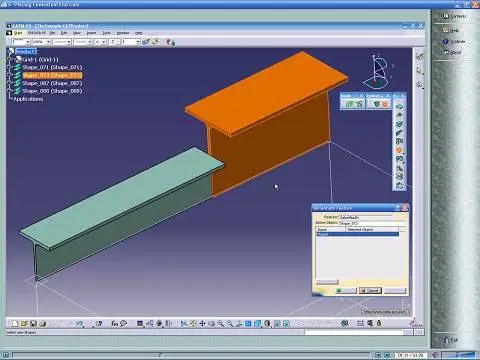Click the What's This help arrow icon

click(x=99, y=323)
